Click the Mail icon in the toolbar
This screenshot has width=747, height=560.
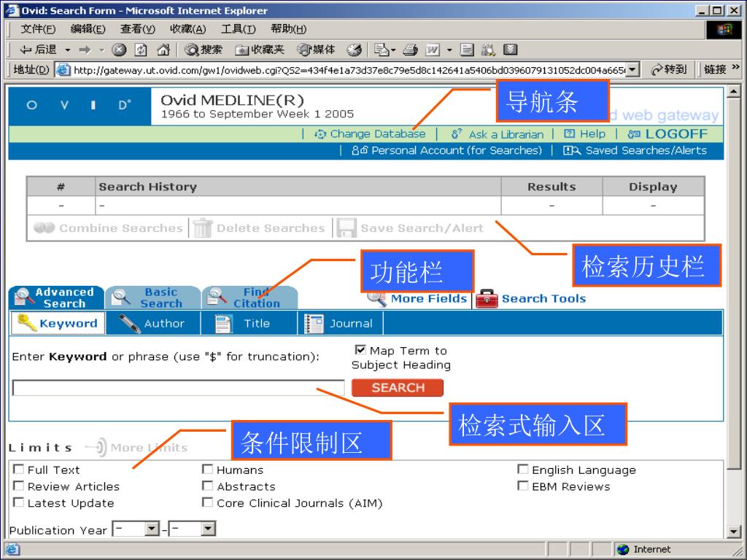pyautogui.click(x=382, y=50)
